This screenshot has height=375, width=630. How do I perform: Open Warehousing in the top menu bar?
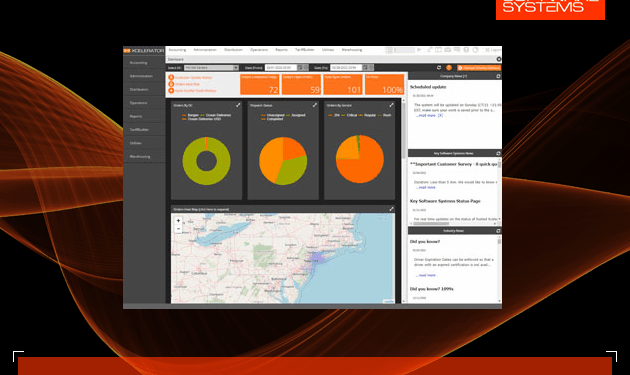(x=352, y=50)
